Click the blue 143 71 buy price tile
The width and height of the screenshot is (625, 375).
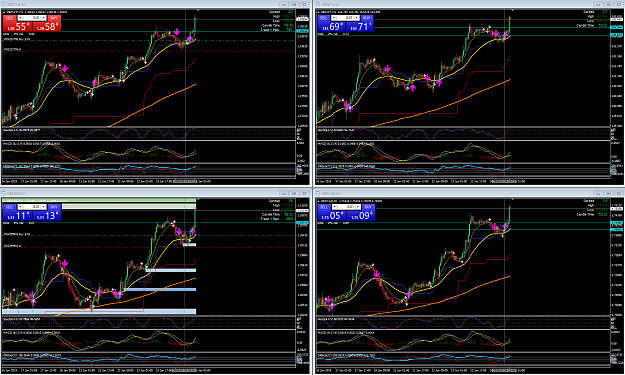pos(360,27)
